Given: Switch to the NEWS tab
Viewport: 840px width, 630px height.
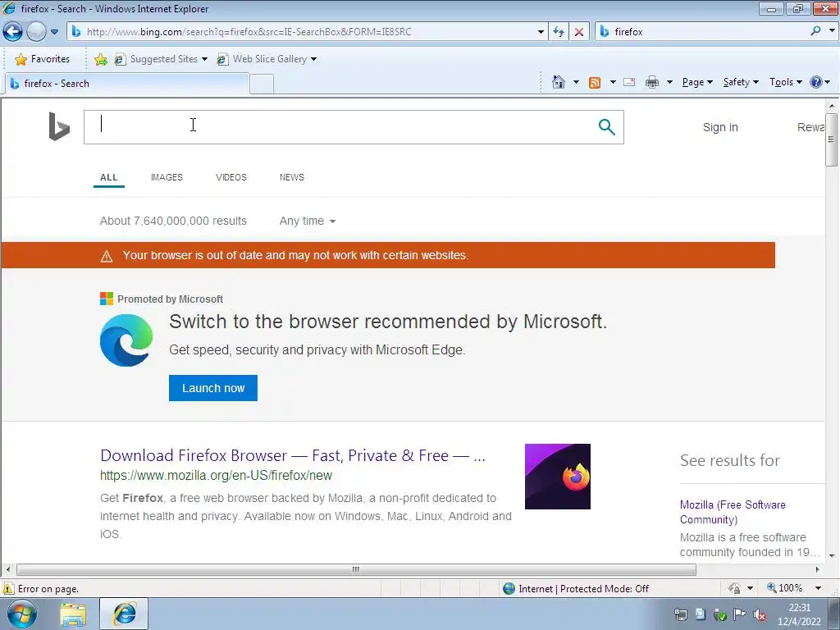Looking at the screenshot, I should (x=291, y=177).
